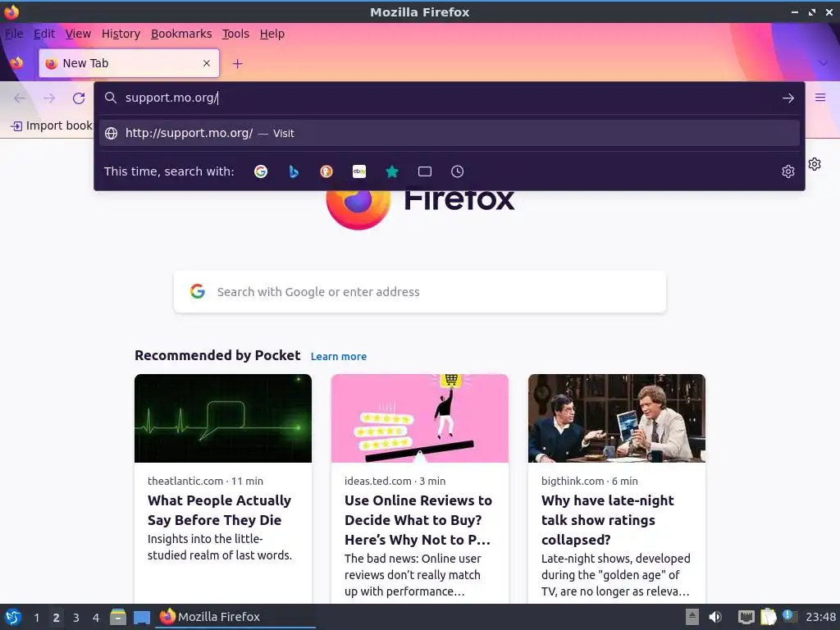Open Why have late-night talk show ratings article
Viewport: 840px width, 630px height.
coord(608,520)
